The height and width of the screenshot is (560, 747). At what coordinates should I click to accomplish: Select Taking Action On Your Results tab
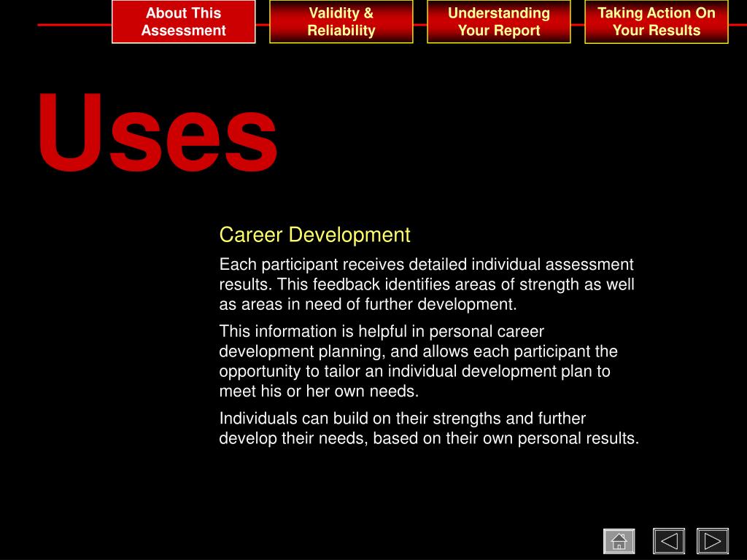[657, 22]
